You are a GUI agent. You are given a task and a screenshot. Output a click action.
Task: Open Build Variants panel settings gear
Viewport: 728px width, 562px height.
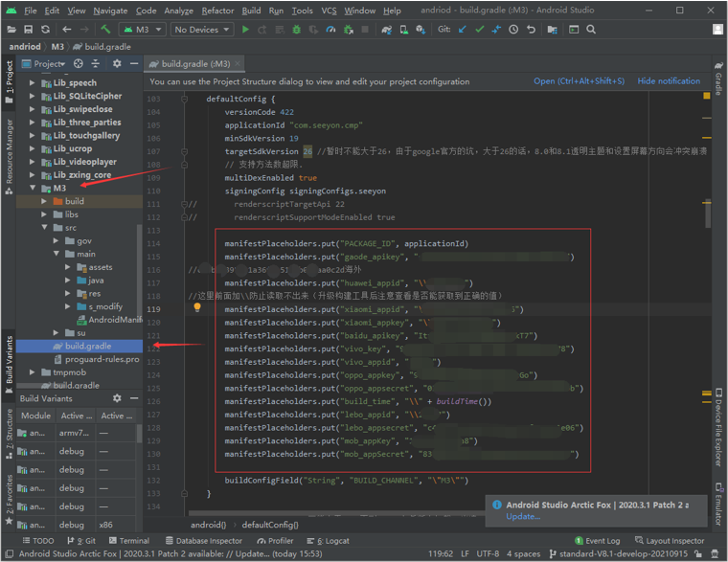(x=117, y=398)
